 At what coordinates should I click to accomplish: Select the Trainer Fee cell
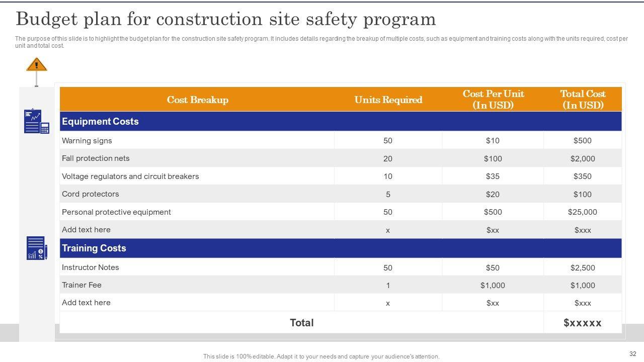point(82,285)
